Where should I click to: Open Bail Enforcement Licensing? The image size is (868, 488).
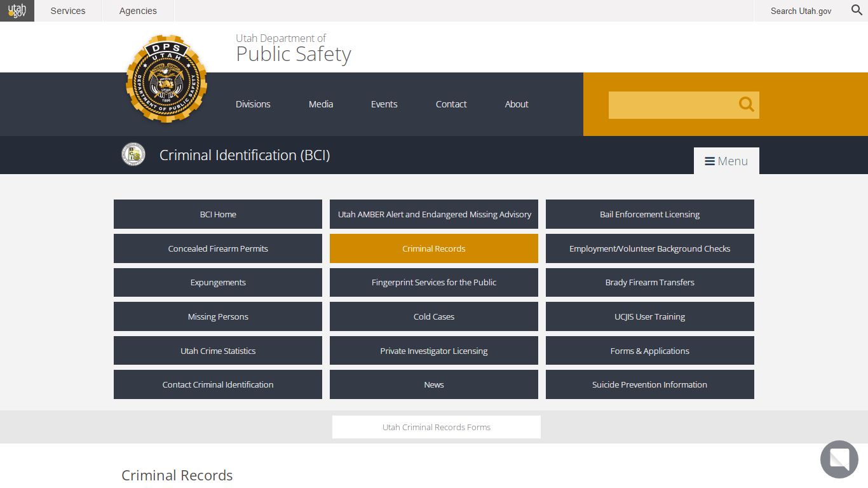[x=650, y=214]
